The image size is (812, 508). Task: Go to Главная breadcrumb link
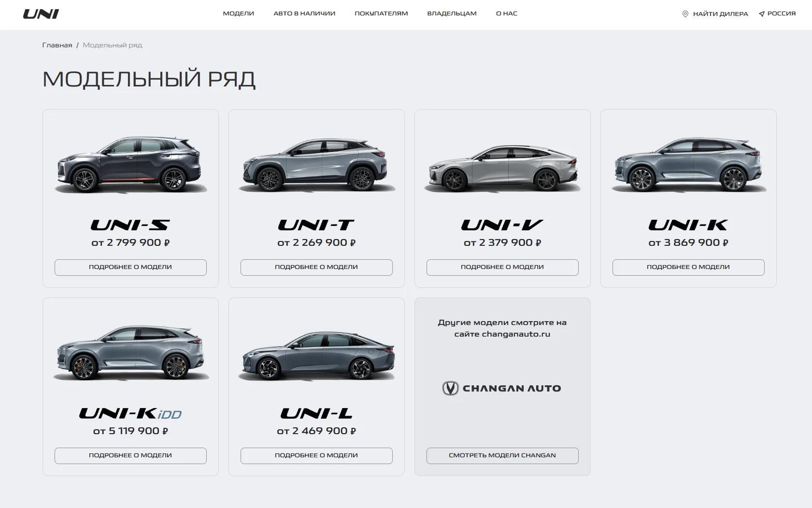(x=57, y=45)
